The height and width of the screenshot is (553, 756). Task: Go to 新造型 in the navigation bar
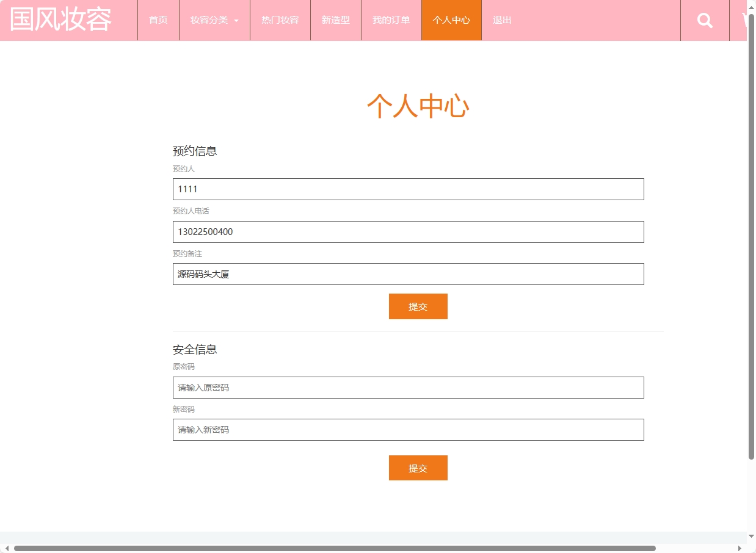(335, 20)
